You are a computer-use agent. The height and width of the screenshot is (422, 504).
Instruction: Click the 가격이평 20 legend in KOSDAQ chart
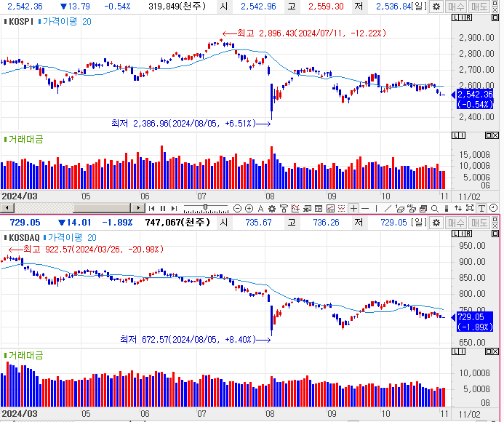[x=70, y=238]
